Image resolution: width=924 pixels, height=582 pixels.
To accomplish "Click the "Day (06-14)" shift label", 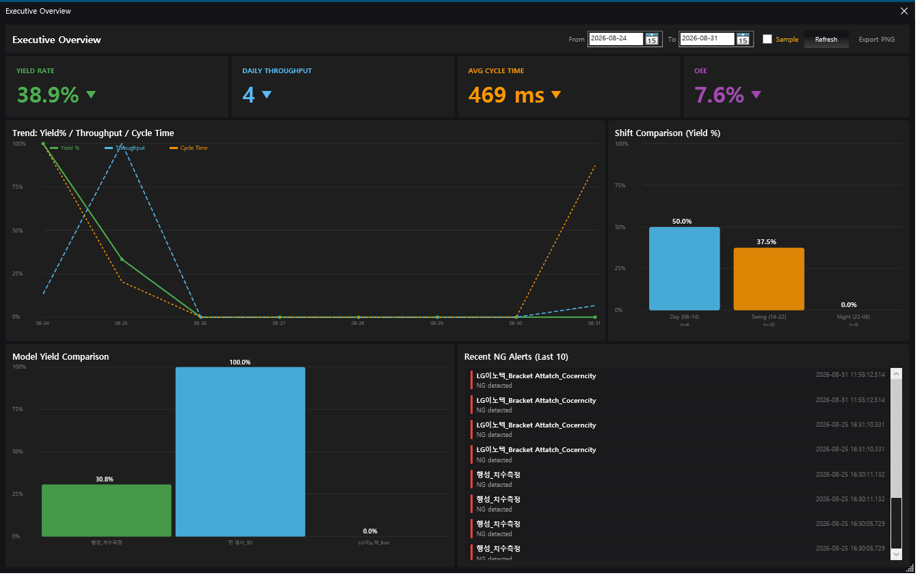I will 685,317.
